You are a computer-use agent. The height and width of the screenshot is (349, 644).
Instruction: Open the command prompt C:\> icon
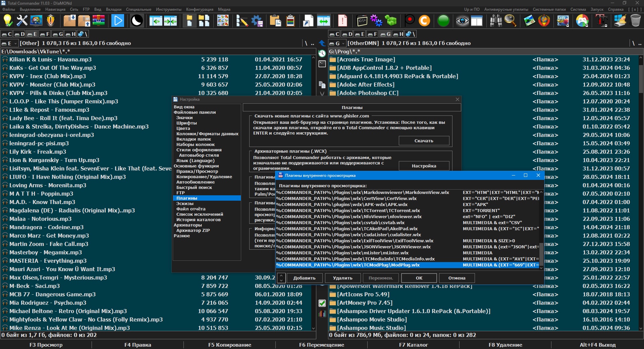pos(362,21)
